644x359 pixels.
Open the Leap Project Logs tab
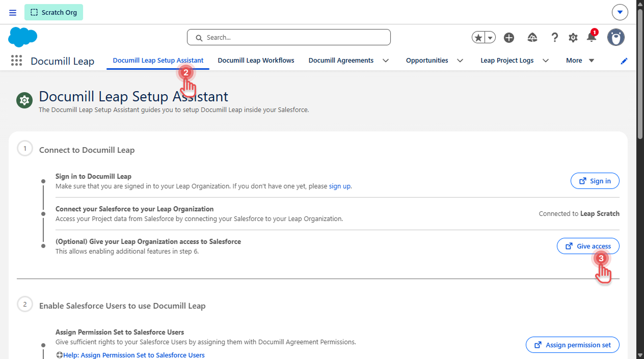click(507, 60)
